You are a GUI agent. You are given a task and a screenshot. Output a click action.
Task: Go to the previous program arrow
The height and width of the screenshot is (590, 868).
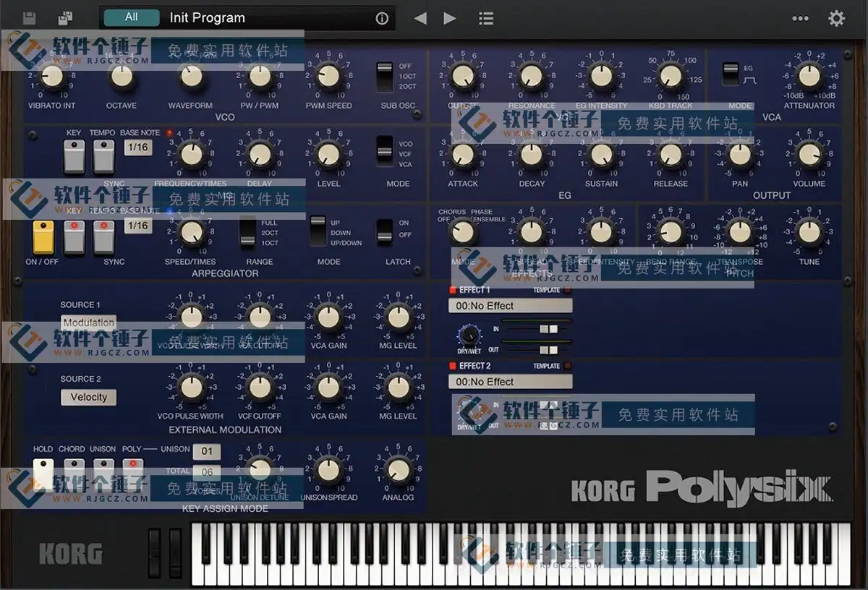(420, 18)
